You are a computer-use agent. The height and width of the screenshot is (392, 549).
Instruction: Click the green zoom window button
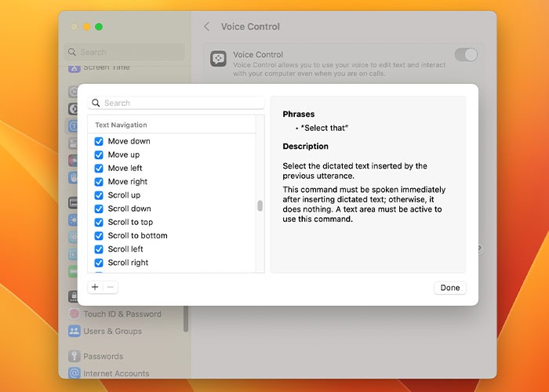pos(99,27)
